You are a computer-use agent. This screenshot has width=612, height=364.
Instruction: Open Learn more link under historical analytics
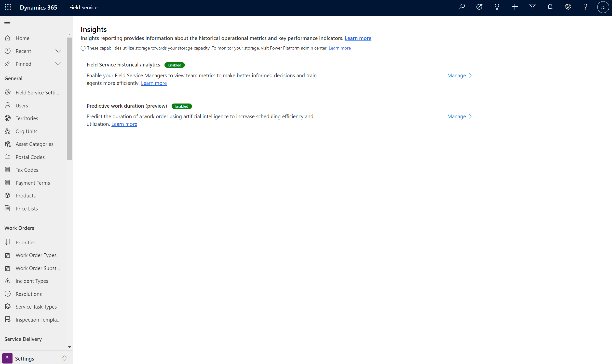point(154,83)
